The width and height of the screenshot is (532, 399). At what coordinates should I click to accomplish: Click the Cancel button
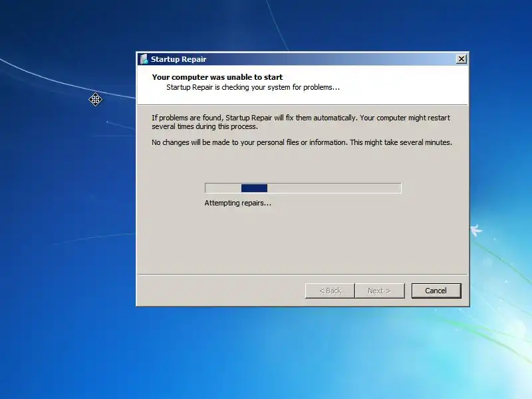click(436, 291)
